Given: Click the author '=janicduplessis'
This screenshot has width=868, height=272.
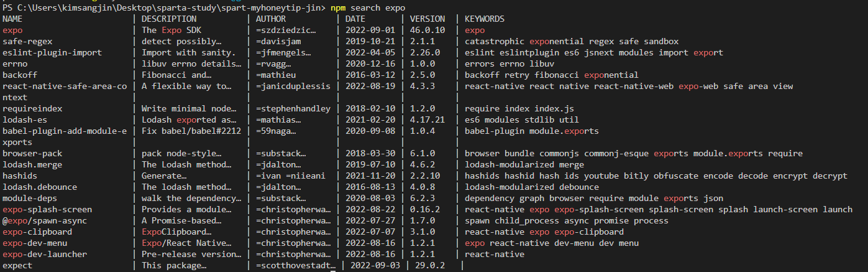Looking at the screenshot, I should [293, 86].
